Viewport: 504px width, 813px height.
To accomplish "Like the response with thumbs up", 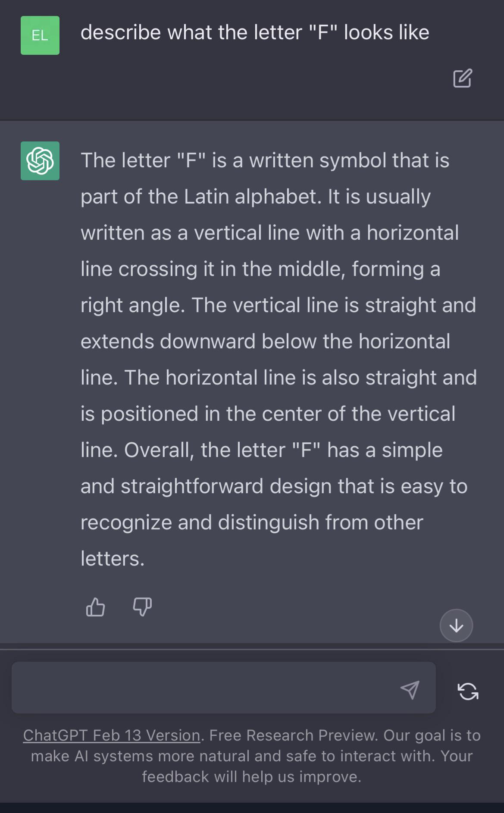I will [95, 607].
